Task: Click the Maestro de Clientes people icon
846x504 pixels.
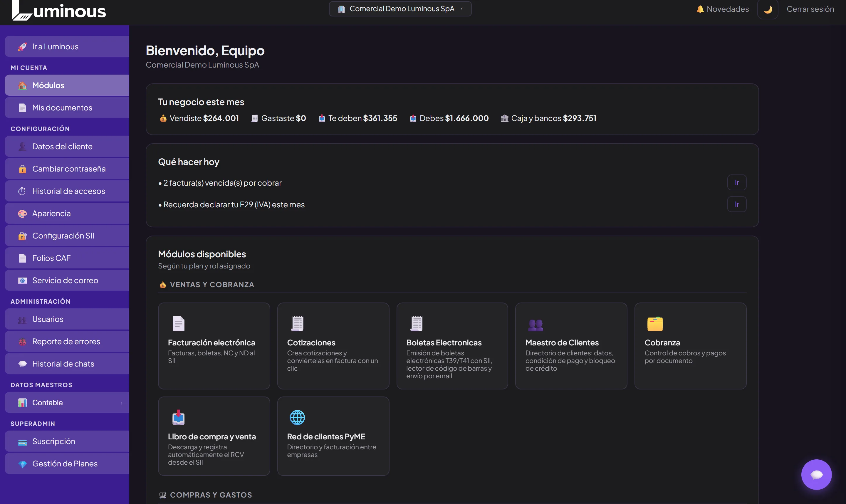Action: click(536, 325)
